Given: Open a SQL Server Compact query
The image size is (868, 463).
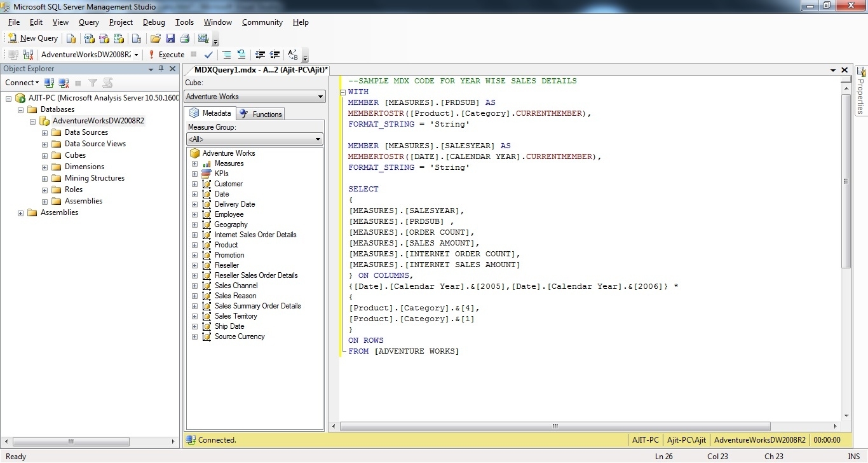Looking at the screenshot, I should (x=136, y=38).
